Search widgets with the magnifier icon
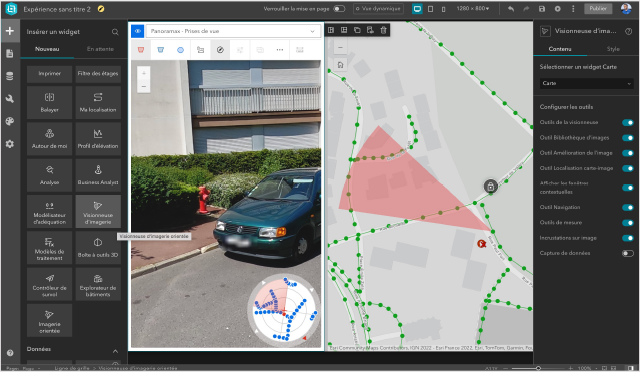Screen dimensions: 640x372 coord(115,32)
